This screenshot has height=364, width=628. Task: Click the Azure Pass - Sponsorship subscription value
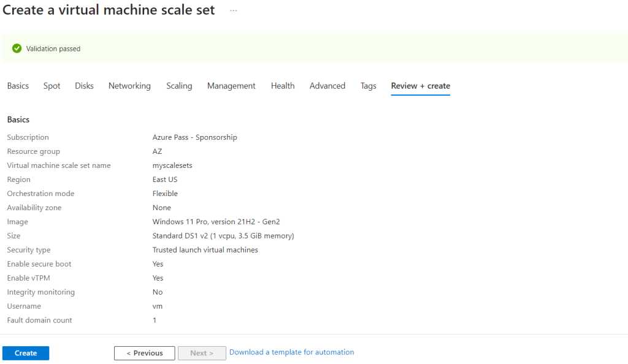(194, 137)
